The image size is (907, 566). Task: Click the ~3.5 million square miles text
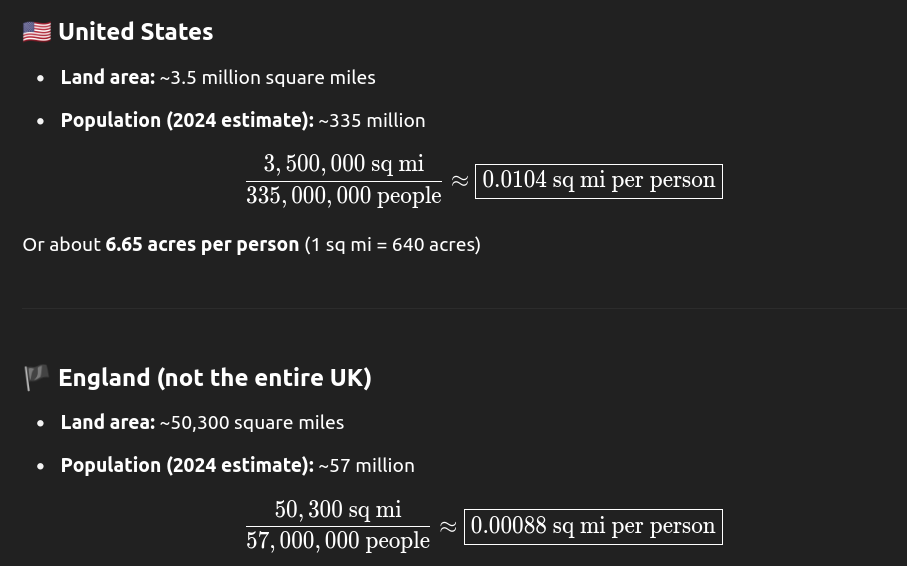[x=267, y=78]
